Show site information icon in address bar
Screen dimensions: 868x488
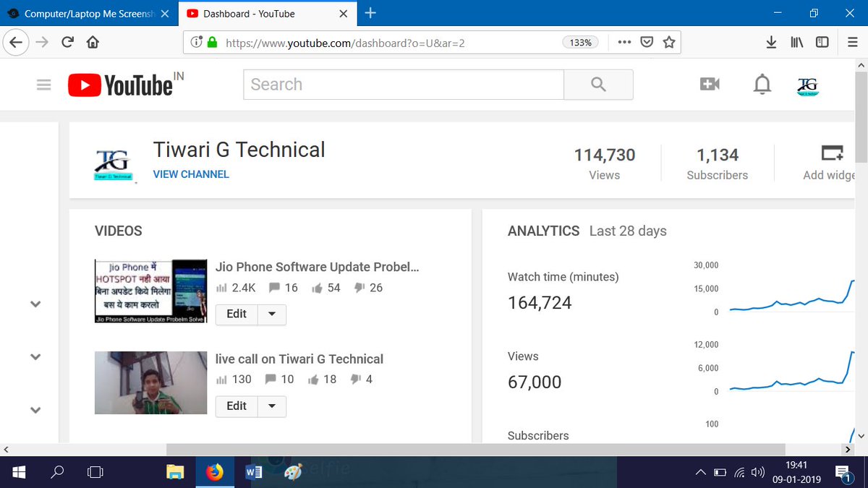click(196, 43)
